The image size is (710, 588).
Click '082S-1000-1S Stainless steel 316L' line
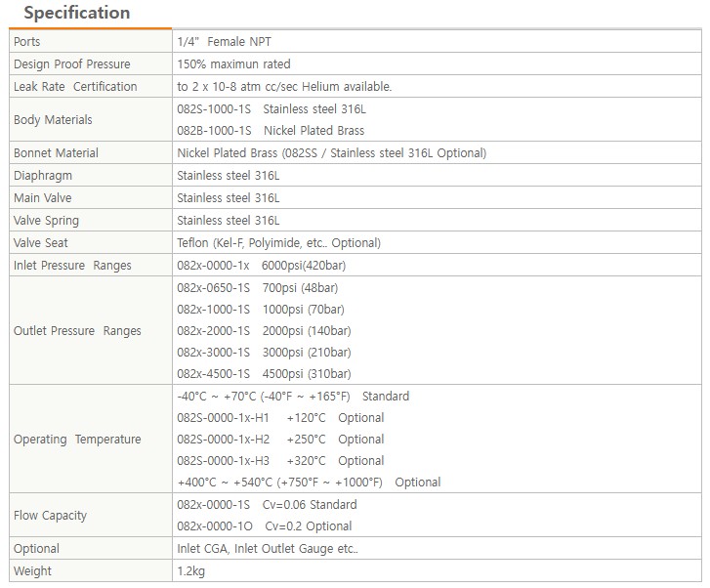coord(271,108)
